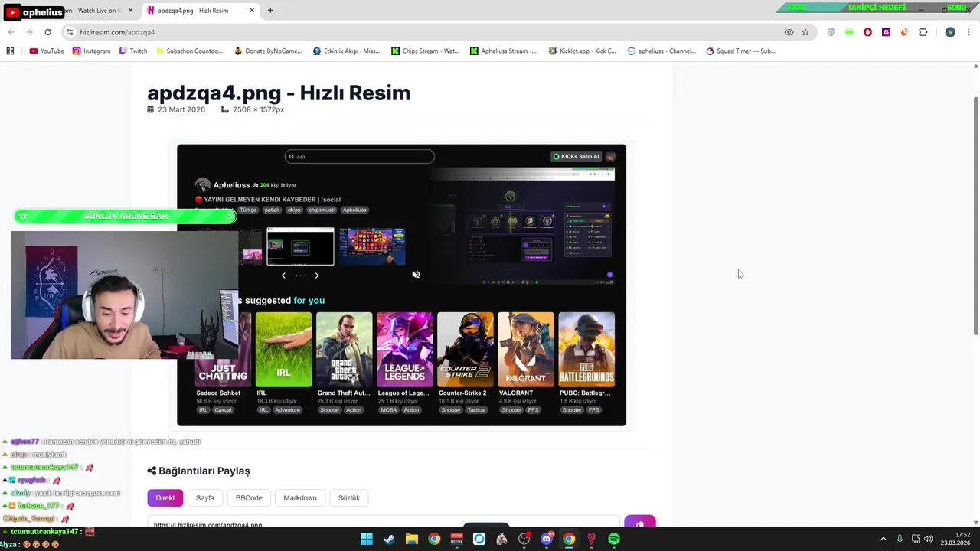Open the Instagram bookmark
Image resolution: width=980 pixels, height=551 pixels.
point(91,51)
